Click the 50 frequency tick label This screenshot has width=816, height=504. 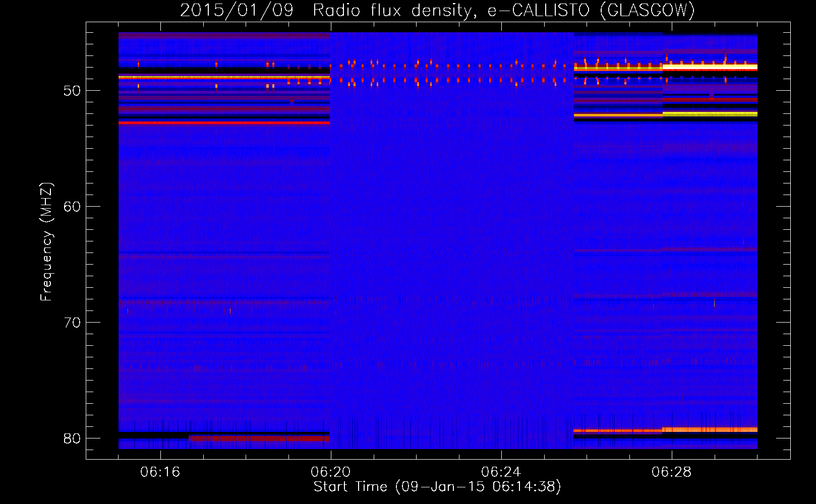pos(72,91)
